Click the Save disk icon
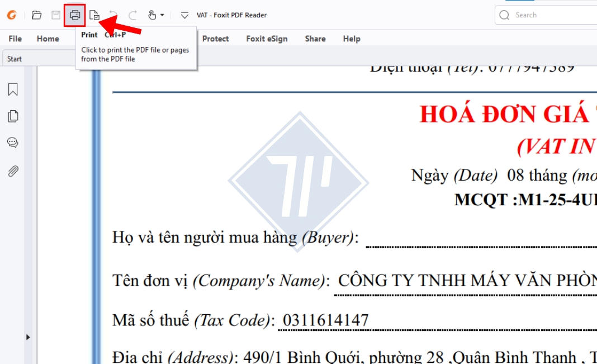597x364 pixels. click(56, 15)
